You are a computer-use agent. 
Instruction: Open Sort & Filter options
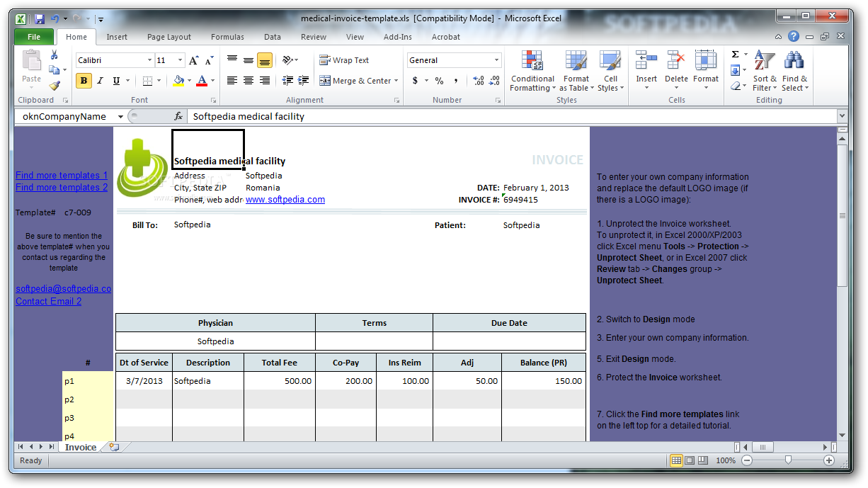point(765,71)
